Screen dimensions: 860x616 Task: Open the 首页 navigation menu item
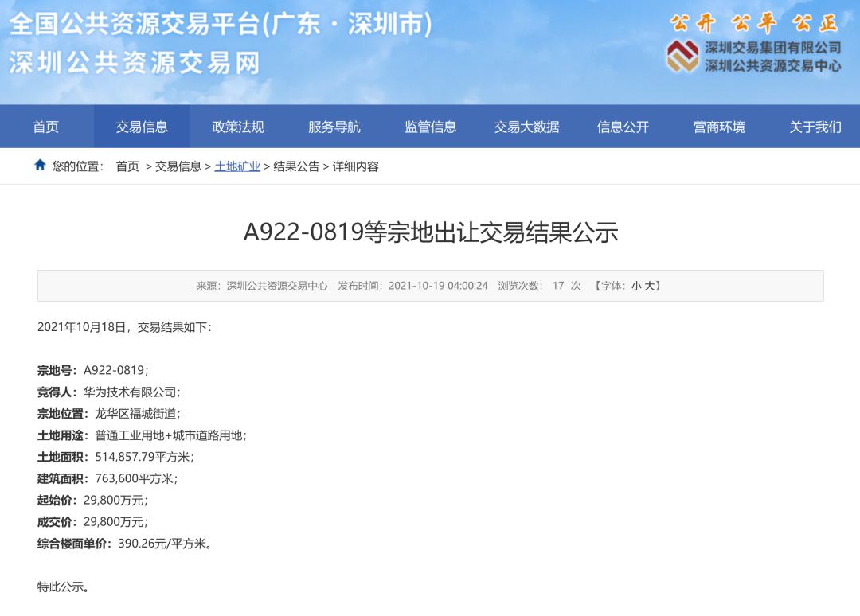coord(46,127)
